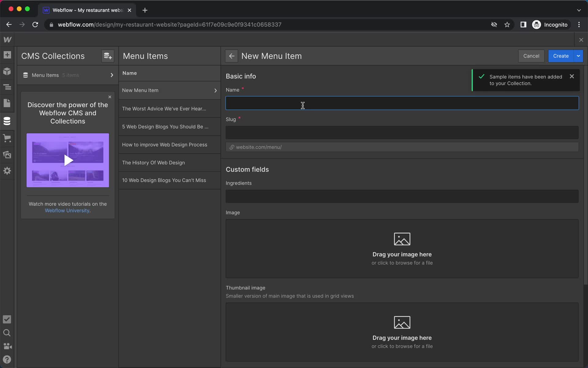588x368 pixels.
Task: Open the Chrome three-dot menu
Action: [579, 25]
